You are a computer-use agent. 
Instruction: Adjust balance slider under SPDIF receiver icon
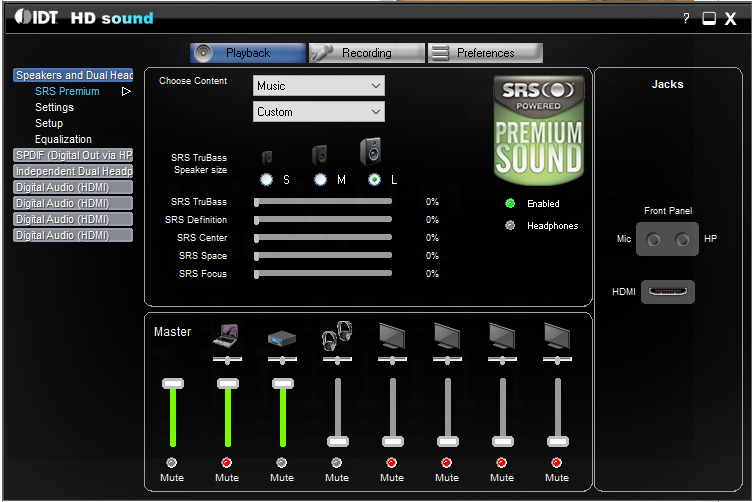point(282,359)
